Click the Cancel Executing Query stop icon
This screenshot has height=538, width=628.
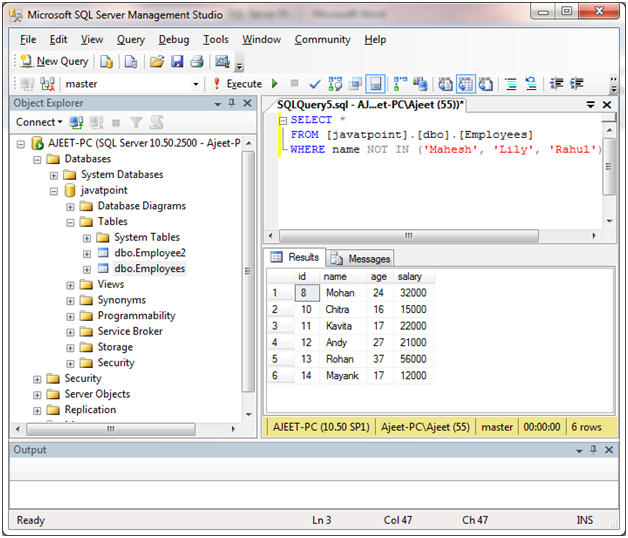pos(294,83)
